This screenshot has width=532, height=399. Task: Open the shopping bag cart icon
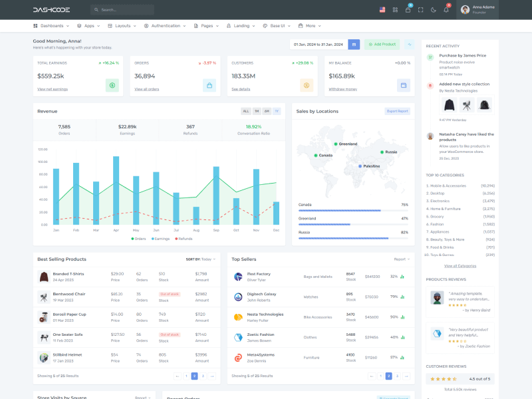click(x=408, y=10)
